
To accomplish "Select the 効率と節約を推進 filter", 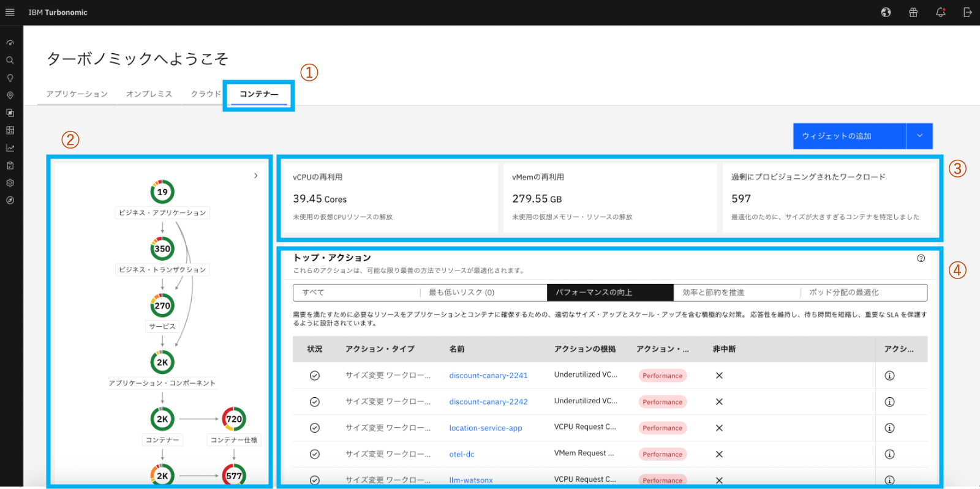I will pyautogui.click(x=736, y=293).
